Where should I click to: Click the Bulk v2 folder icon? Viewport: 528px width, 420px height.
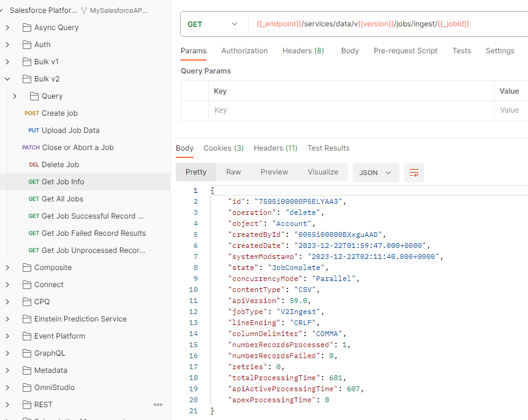26,79
